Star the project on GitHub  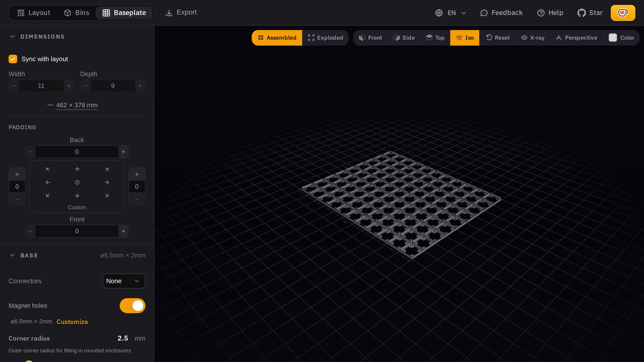pos(590,13)
